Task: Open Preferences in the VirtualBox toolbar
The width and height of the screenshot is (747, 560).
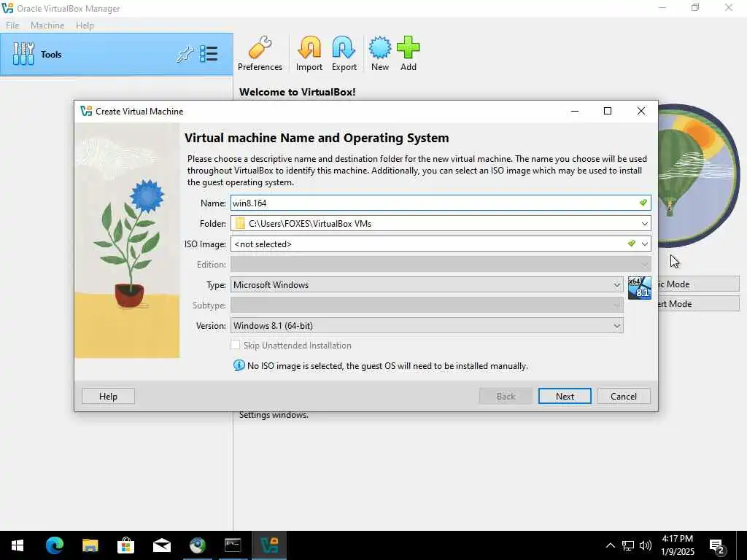Action: pyautogui.click(x=260, y=54)
